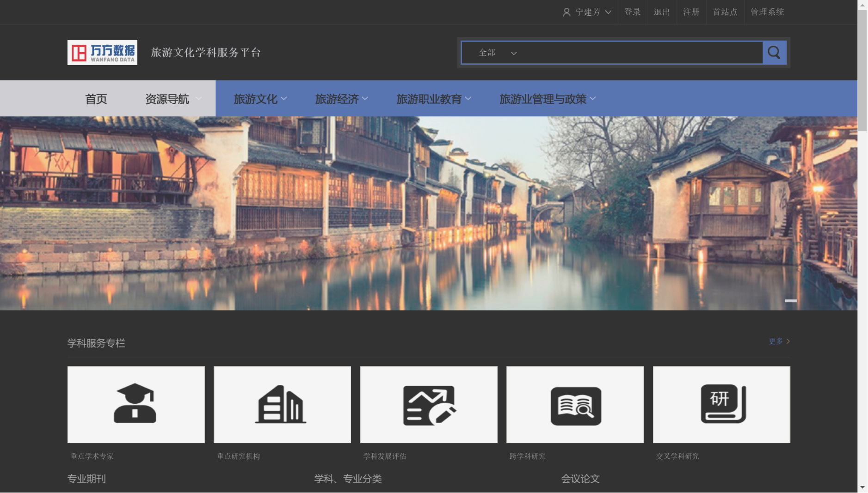The height and width of the screenshot is (493, 868).
Task: Click the search magnifier button
Action: (x=774, y=53)
